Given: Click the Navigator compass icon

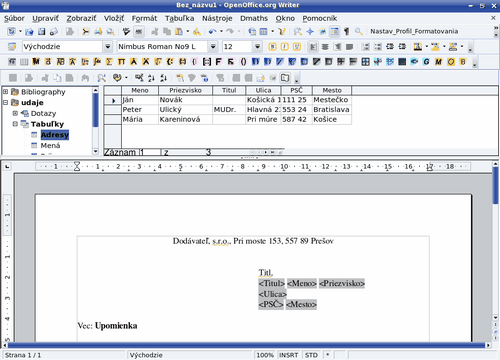Looking at the screenshot, I should coord(310,32).
